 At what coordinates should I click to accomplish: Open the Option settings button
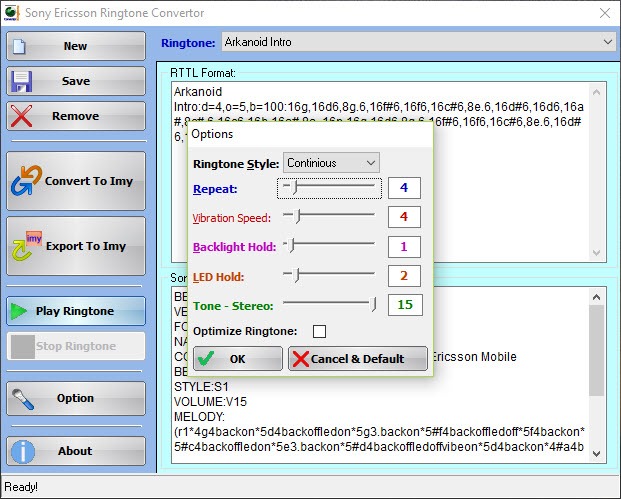(x=76, y=398)
